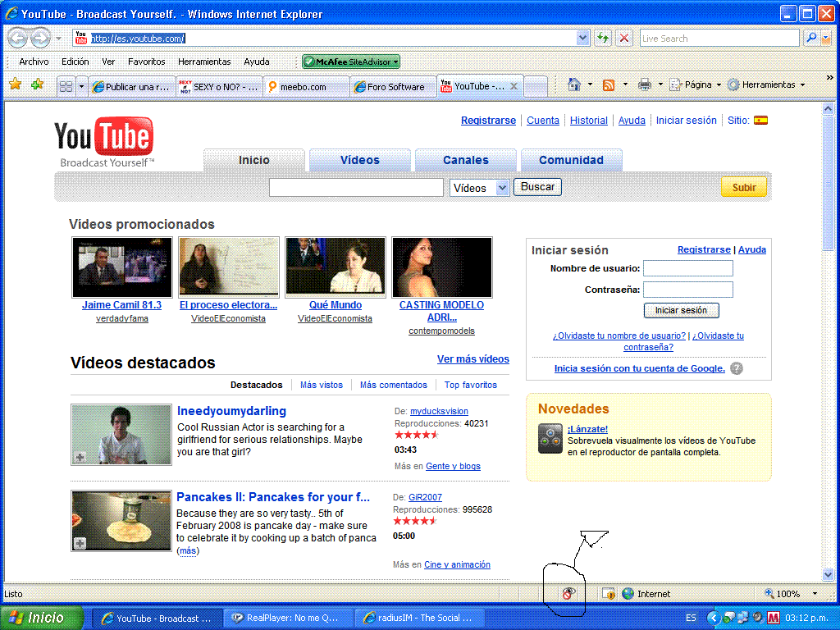Image resolution: width=840 pixels, height=630 pixels.
Task: Add Ineedyoumydarling video to quicklist plus icon
Action: click(x=80, y=457)
